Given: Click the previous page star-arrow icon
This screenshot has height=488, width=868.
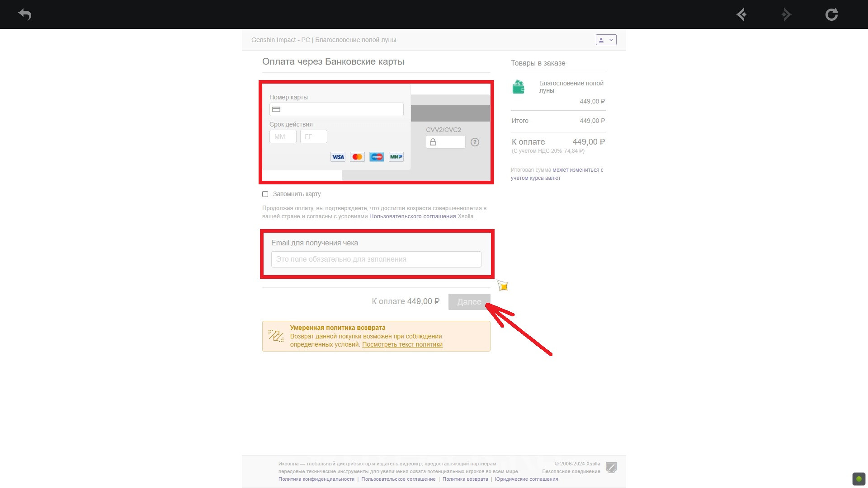Looking at the screenshot, I should [x=741, y=14].
